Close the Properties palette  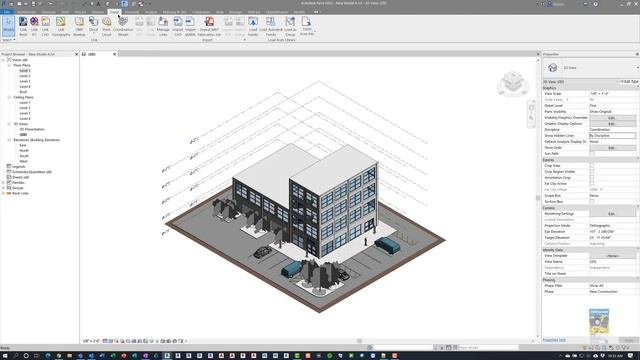(x=637, y=54)
